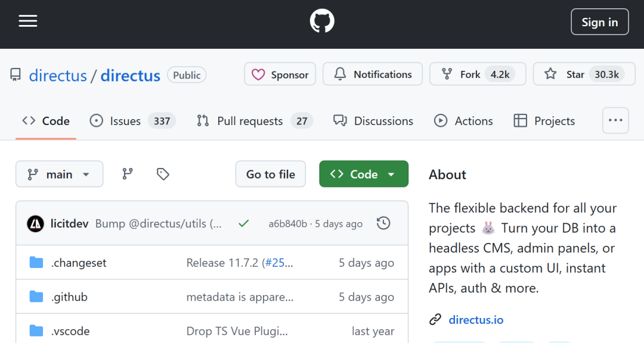This screenshot has height=343, width=644.
Task: Click the Sign in button
Action: pos(599,22)
